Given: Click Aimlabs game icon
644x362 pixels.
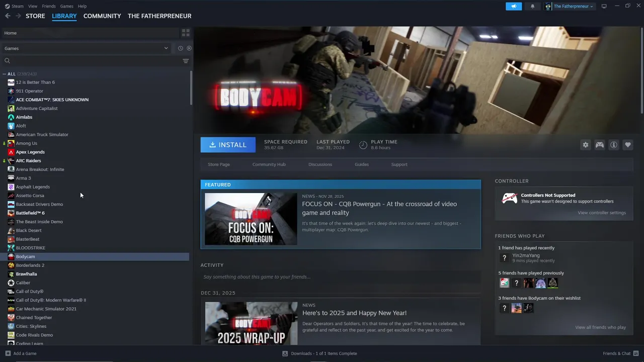Looking at the screenshot, I should pos(11,117).
